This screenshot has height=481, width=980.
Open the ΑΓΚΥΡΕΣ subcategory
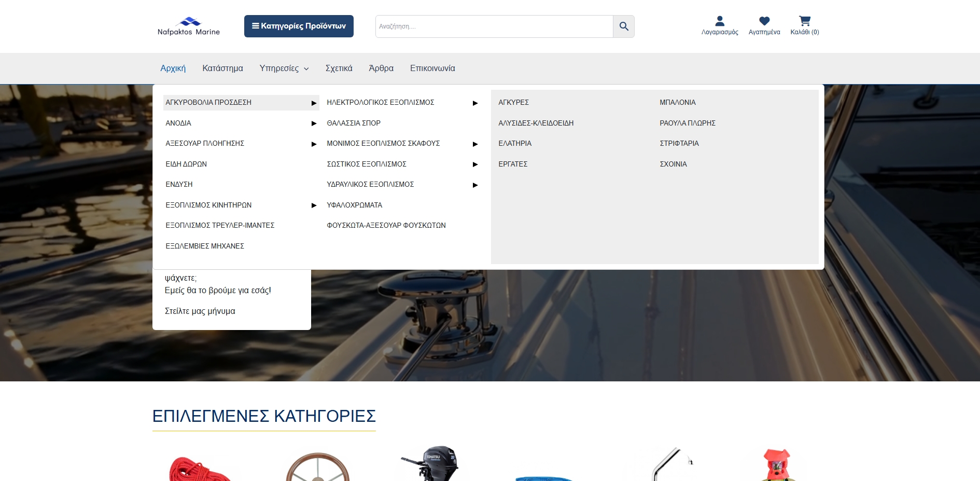514,103
